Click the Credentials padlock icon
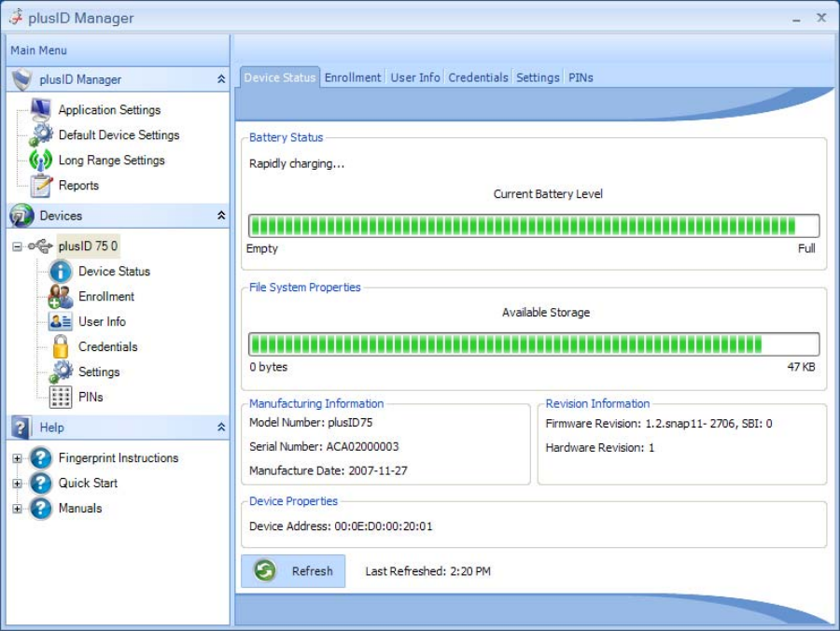Viewport: 840px width, 631px height. 61,346
